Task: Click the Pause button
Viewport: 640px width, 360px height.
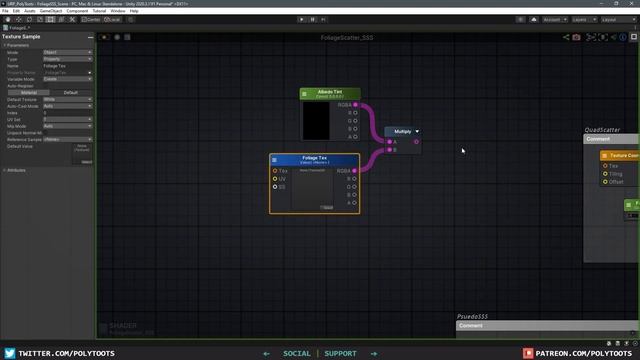Action: coord(313,20)
